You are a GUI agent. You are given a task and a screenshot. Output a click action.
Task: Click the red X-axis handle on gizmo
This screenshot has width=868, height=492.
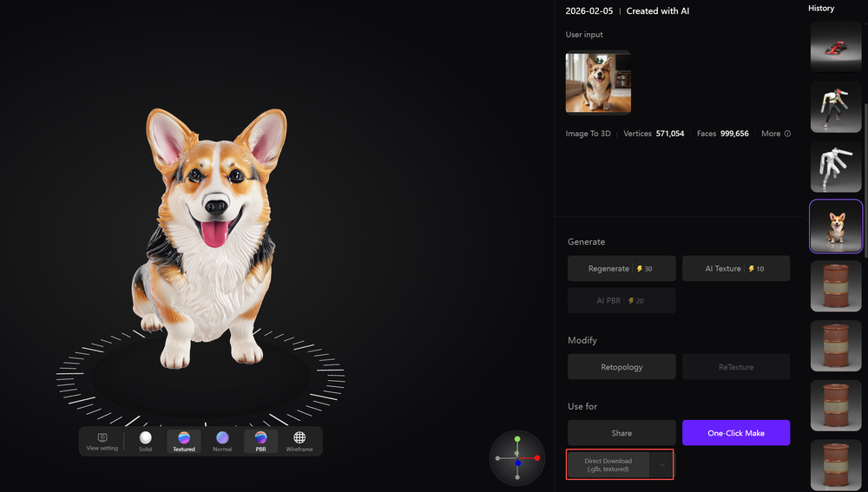pyautogui.click(x=537, y=458)
